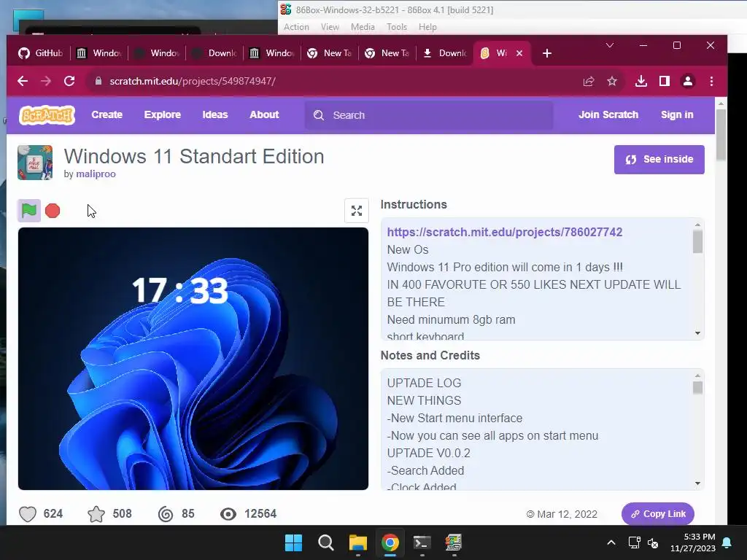The height and width of the screenshot is (560, 747).
Task: Show hidden system tray icons
Action: pyautogui.click(x=611, y=542)
